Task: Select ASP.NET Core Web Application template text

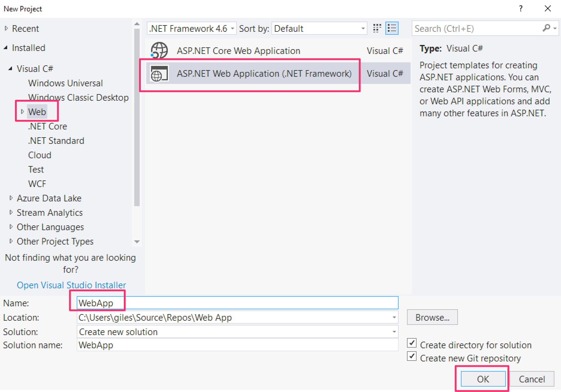Action: [239, 51]
